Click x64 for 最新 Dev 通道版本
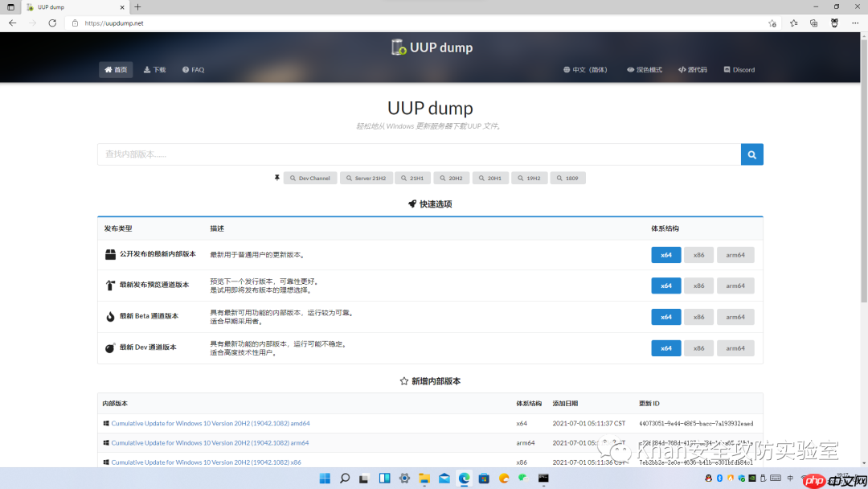This screenshot has height=489, width=868. (665, 347)
